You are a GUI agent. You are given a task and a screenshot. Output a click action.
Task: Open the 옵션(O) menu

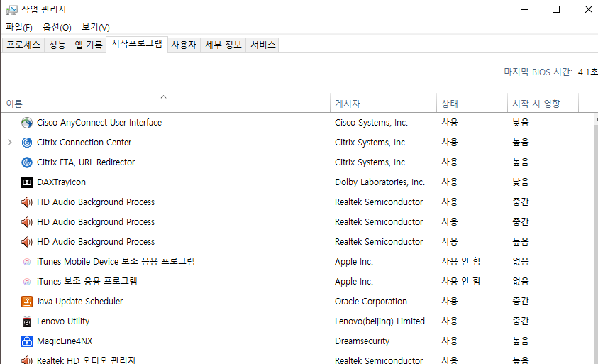point(57,28)
